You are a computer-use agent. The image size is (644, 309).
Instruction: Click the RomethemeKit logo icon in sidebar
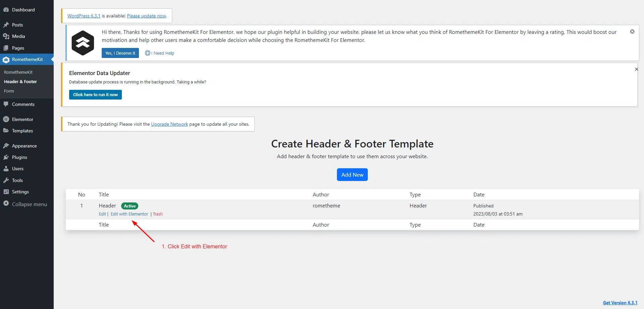pos(6,60)
